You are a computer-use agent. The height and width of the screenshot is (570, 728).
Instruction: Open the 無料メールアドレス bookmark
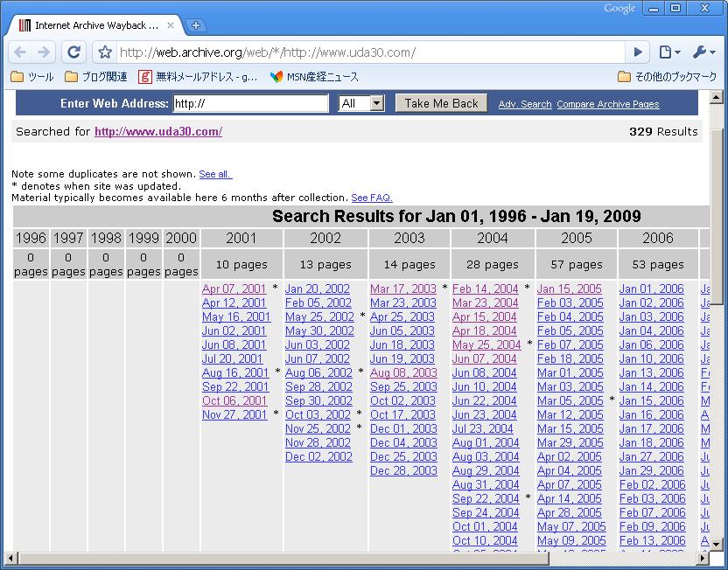coord(198,77)
